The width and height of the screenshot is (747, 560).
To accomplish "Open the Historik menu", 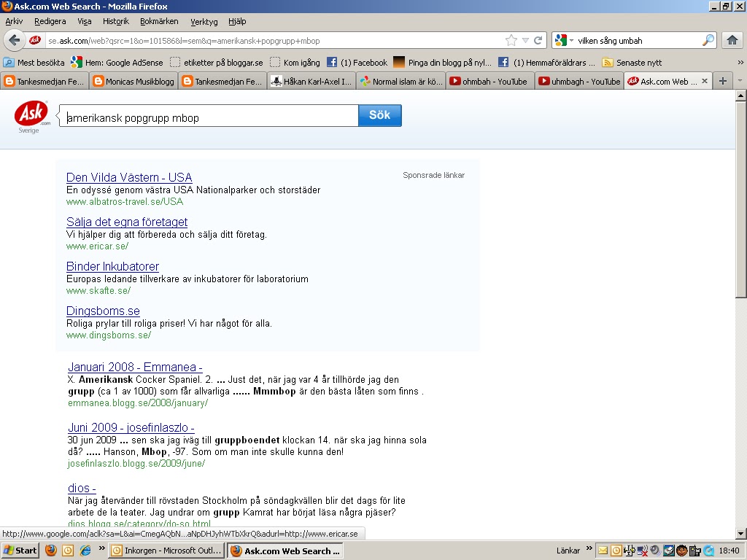I will coord(116,21).
